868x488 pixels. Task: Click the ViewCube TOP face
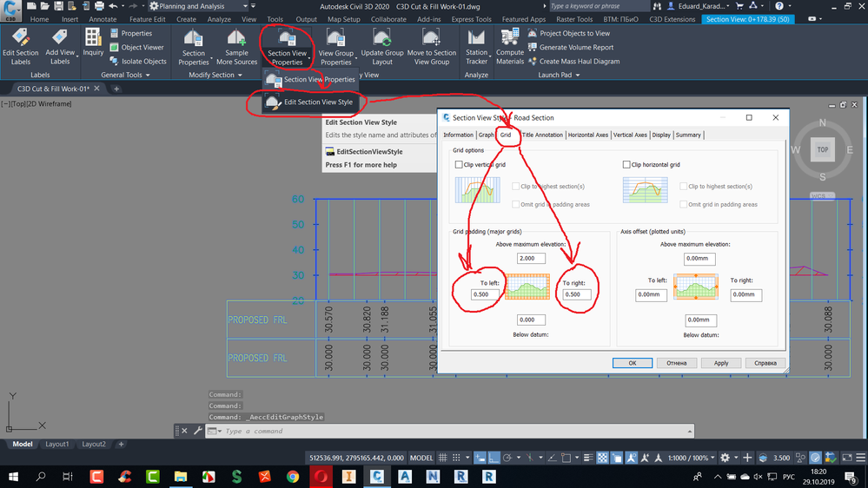click(x=823, y=149)
